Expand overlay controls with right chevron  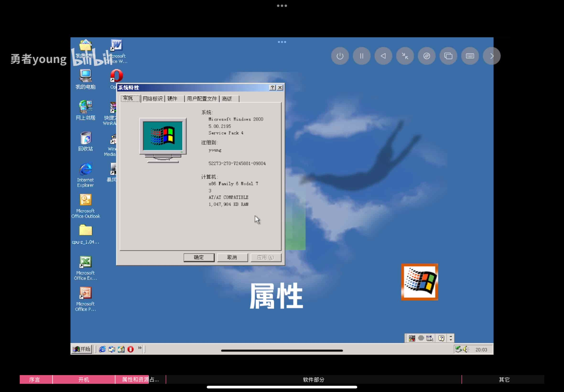point(492,56)
